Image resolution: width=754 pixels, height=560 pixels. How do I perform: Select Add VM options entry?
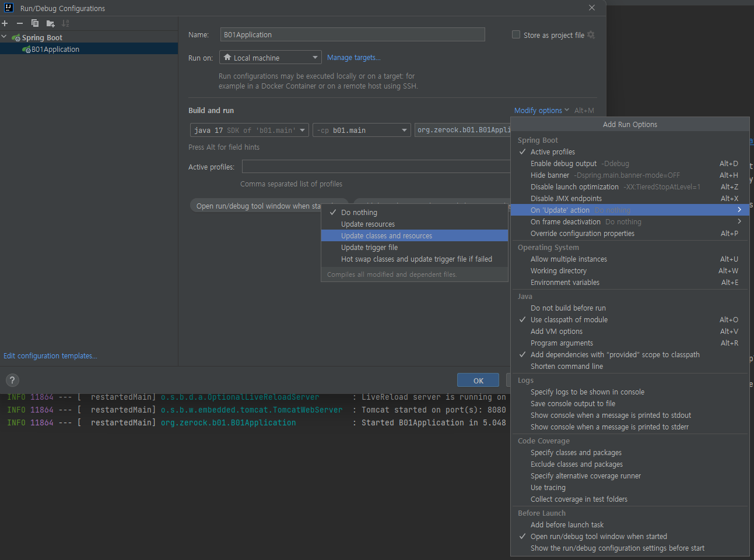pyautogui.click(x=630, y=332)
